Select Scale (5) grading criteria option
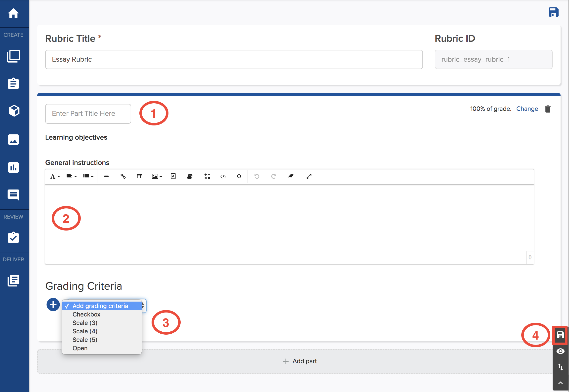 (85, 339)
